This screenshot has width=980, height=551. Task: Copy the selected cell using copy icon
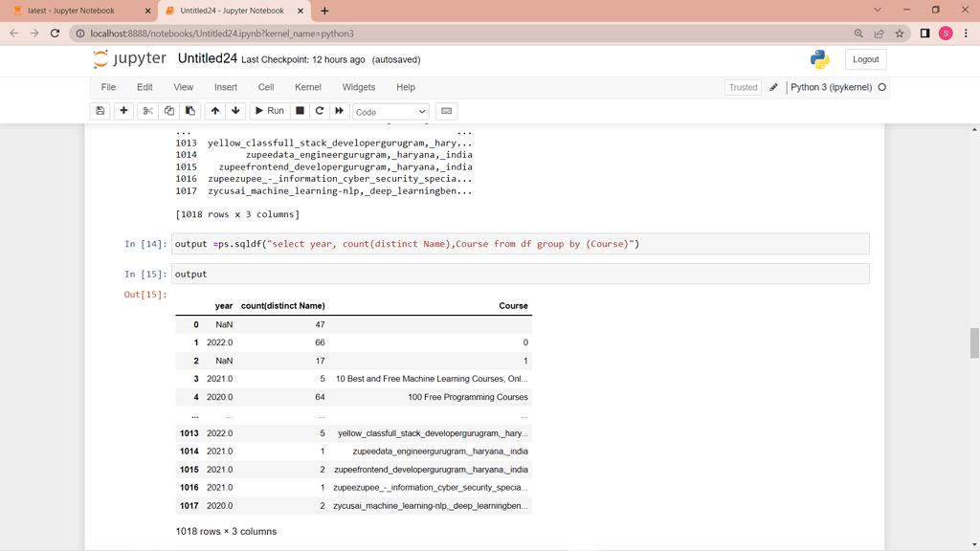coord(167,110)
